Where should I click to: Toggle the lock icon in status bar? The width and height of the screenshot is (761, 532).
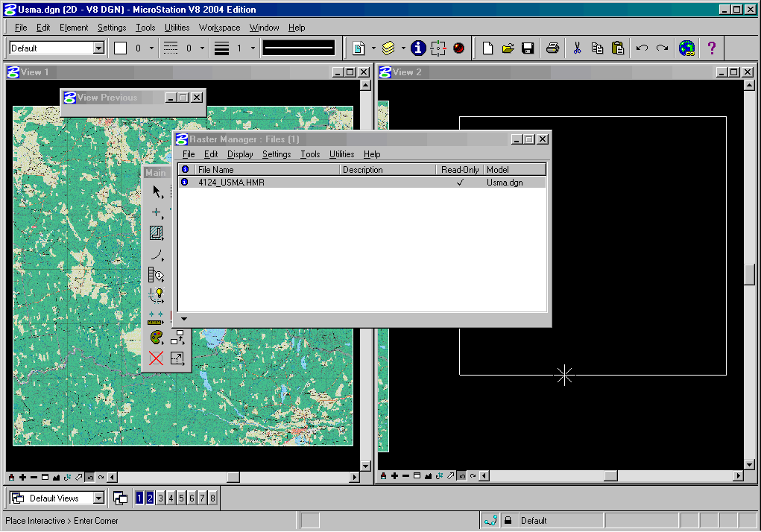pos(508,520)
